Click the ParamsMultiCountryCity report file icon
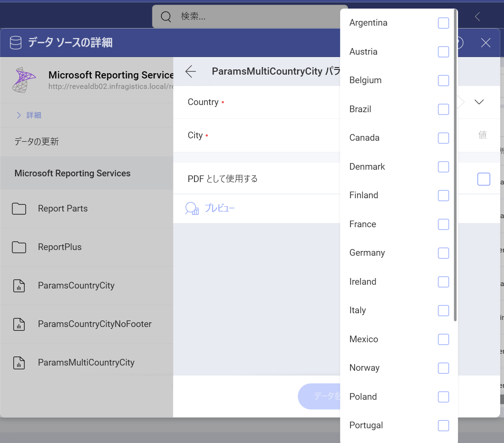This screenshot has width=504, height=443. tap(19, 363)
